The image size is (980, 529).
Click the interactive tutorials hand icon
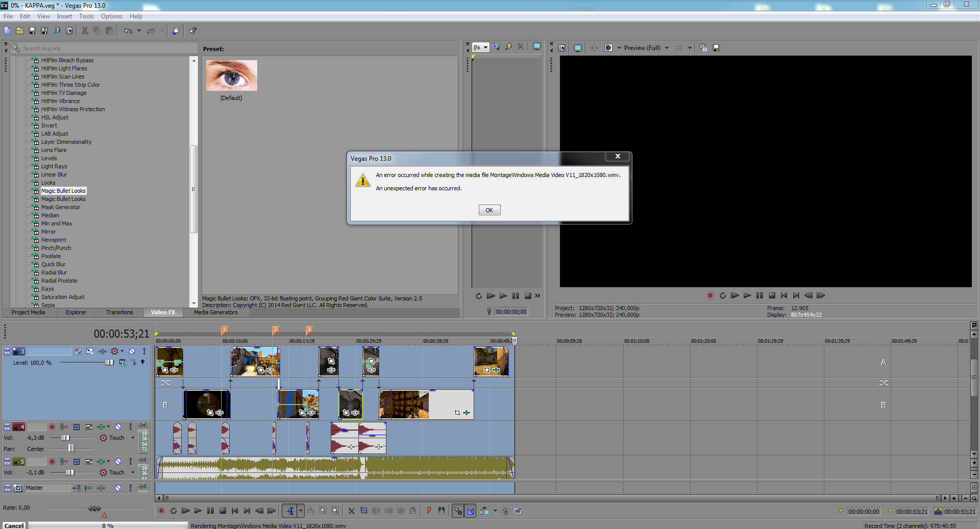176,31
